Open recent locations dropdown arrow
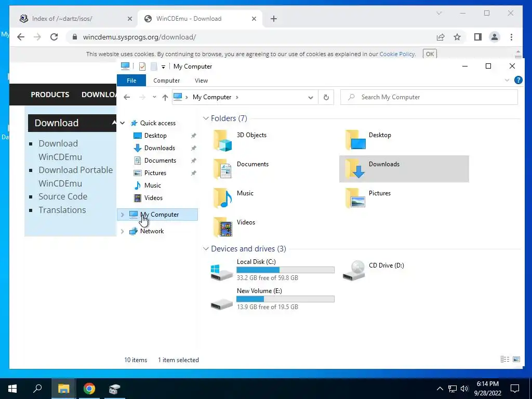The height and width of the screenshot is (399, 532). coord(154,97)
